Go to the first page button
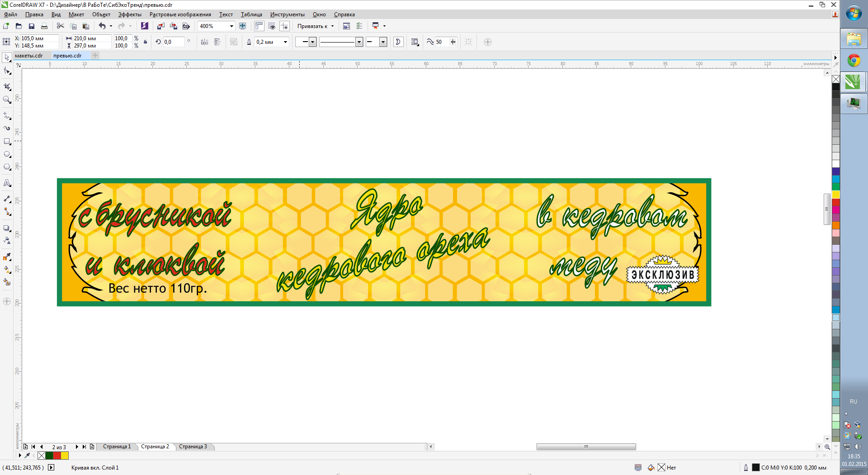 (33, 447)
